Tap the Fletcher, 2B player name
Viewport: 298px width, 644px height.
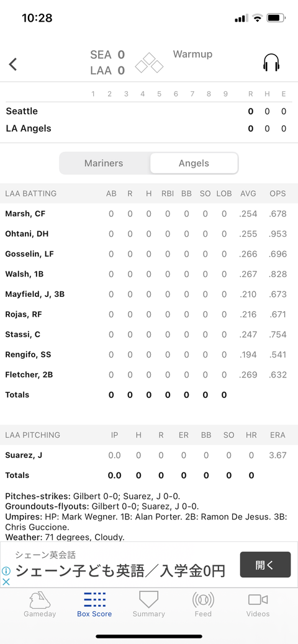(x=29, y=374)
